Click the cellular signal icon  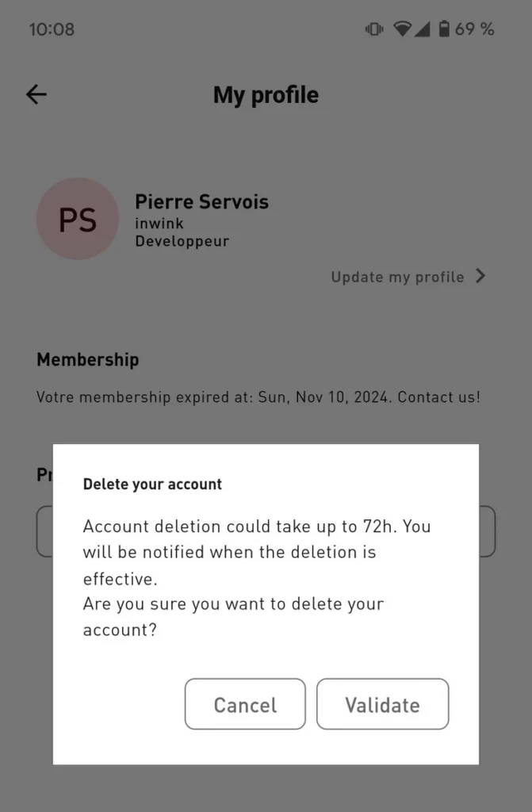[x=422, y=29]
